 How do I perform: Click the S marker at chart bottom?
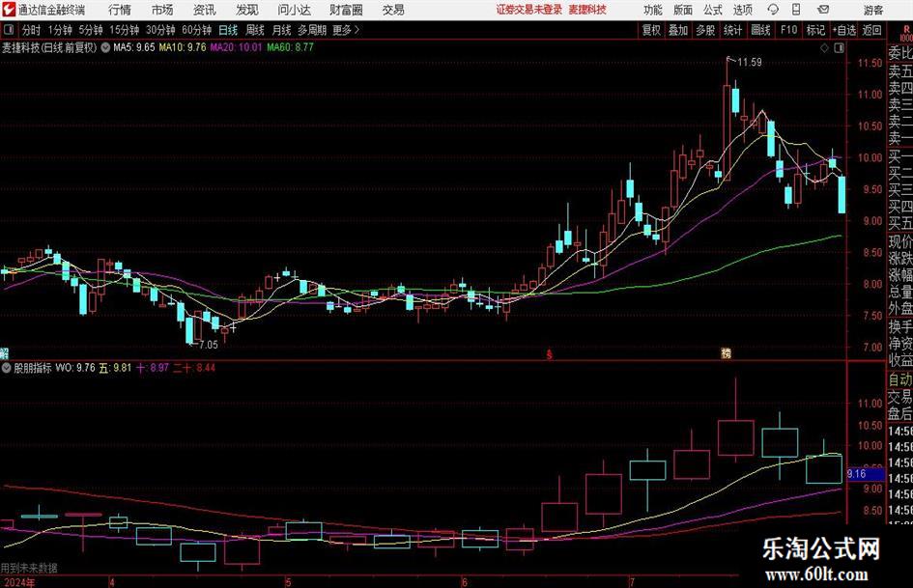tap(549, 354)
